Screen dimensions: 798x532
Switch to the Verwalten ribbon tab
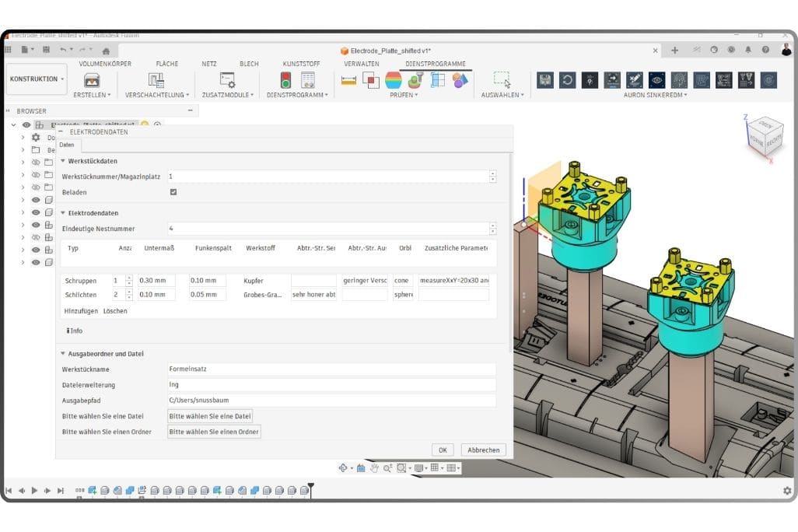tap(362, 64)
